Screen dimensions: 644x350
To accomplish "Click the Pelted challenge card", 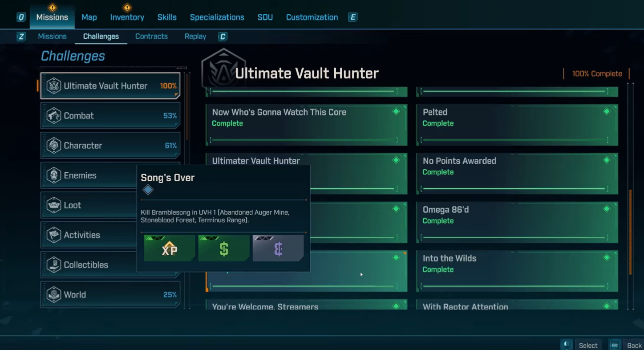I will tap(517, 125).
